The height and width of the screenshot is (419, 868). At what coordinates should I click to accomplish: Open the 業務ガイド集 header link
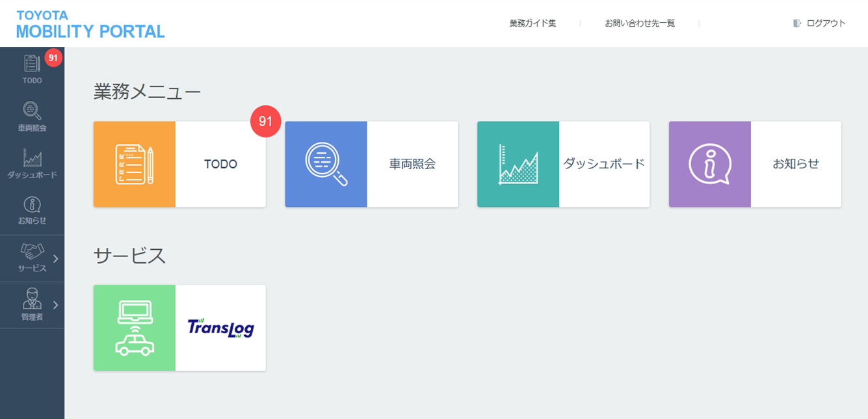[533, 23]
